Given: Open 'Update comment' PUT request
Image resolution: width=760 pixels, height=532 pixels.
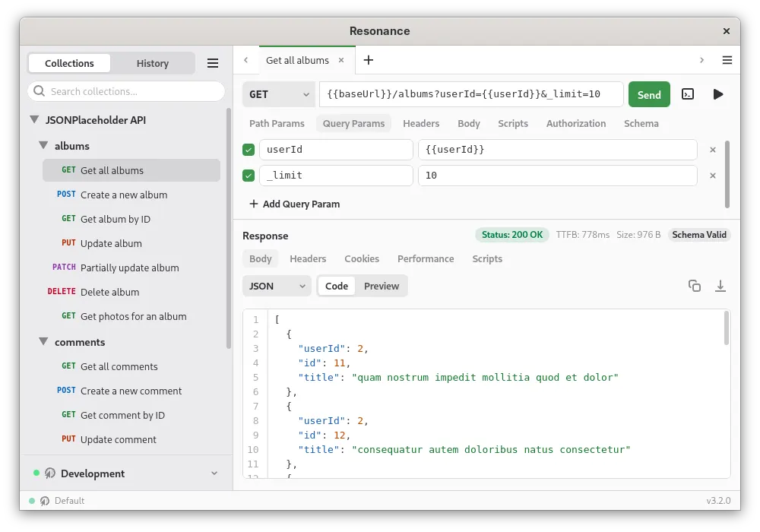Looking at the screenshot, I should [131, 439].
